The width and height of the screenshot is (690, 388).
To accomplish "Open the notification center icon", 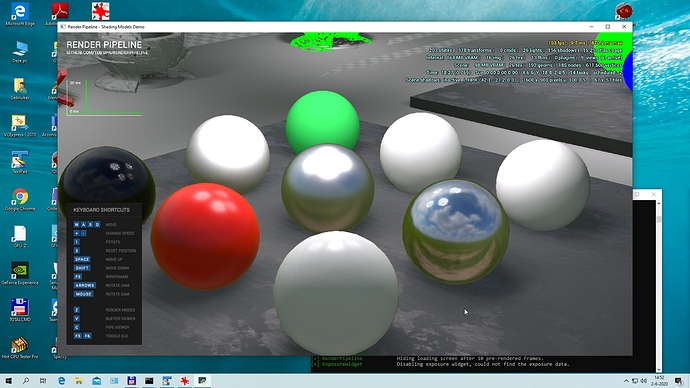I will (x=679, y=381).
